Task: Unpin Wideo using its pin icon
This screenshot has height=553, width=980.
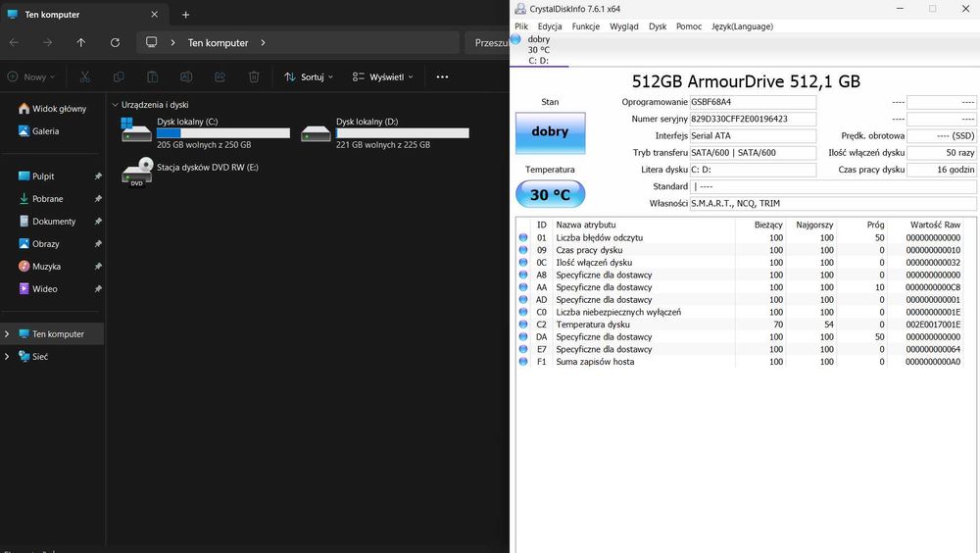Action: (98, 289)
